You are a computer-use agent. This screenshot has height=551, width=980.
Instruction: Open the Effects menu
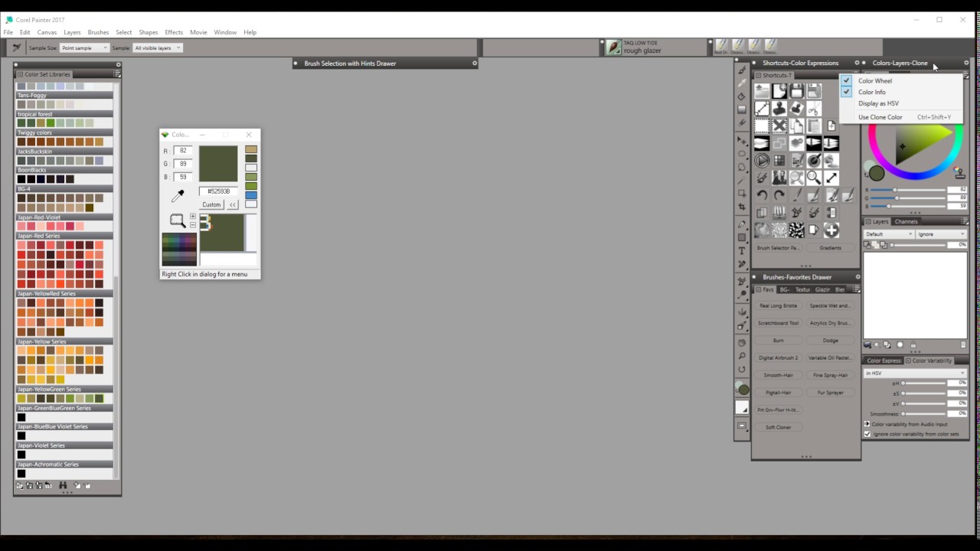[x=174, y=32]
